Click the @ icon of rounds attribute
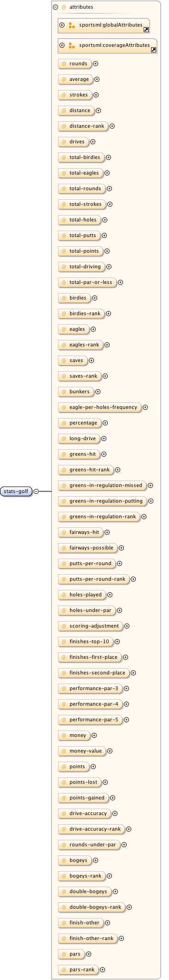This screenshot has height=980, width=169. 64,64
